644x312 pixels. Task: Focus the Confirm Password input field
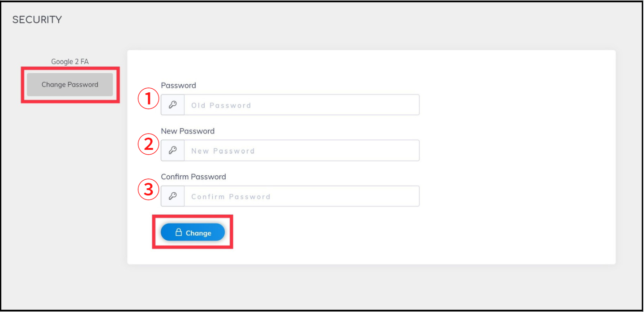coord(302,196)
